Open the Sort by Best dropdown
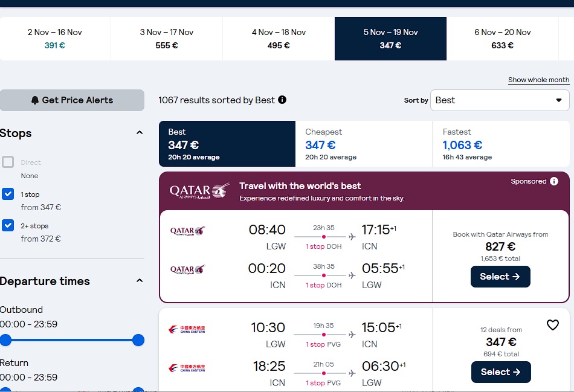 [500, 100]
